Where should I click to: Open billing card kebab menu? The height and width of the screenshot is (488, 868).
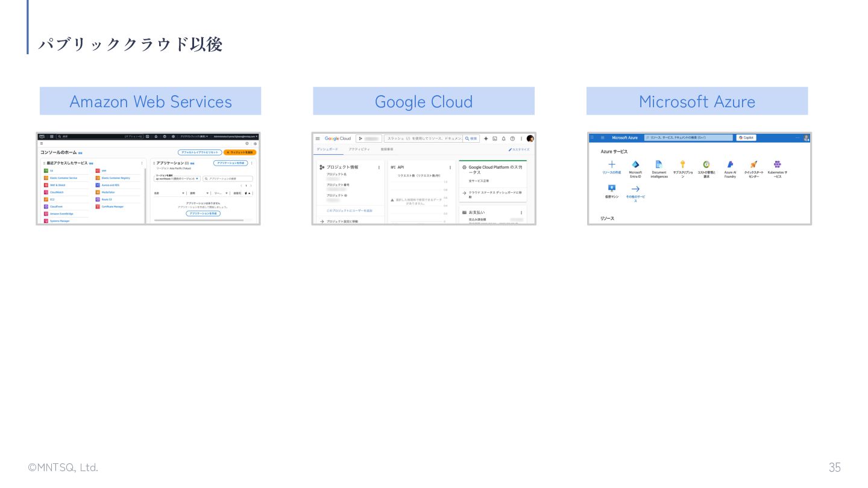click(521, 213)
